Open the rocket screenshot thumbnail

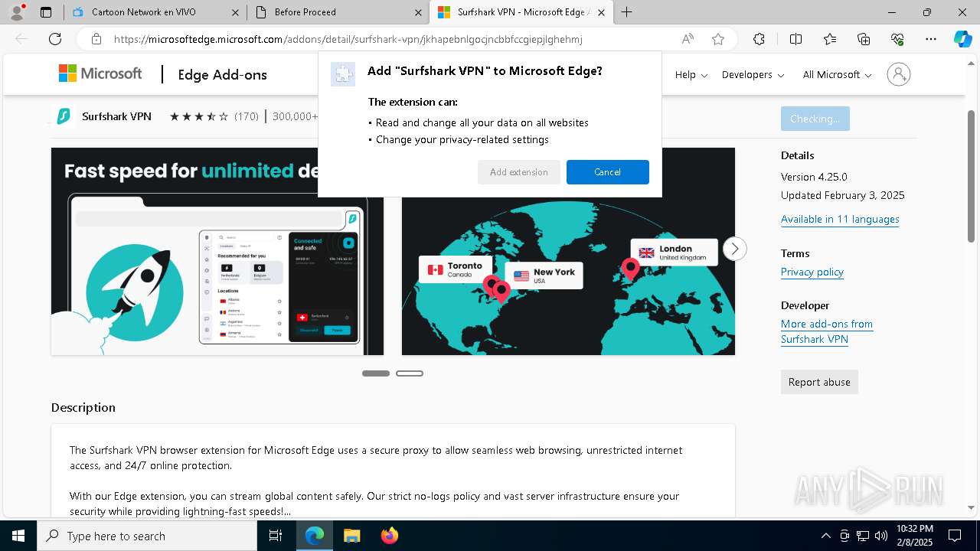[217, 251]
